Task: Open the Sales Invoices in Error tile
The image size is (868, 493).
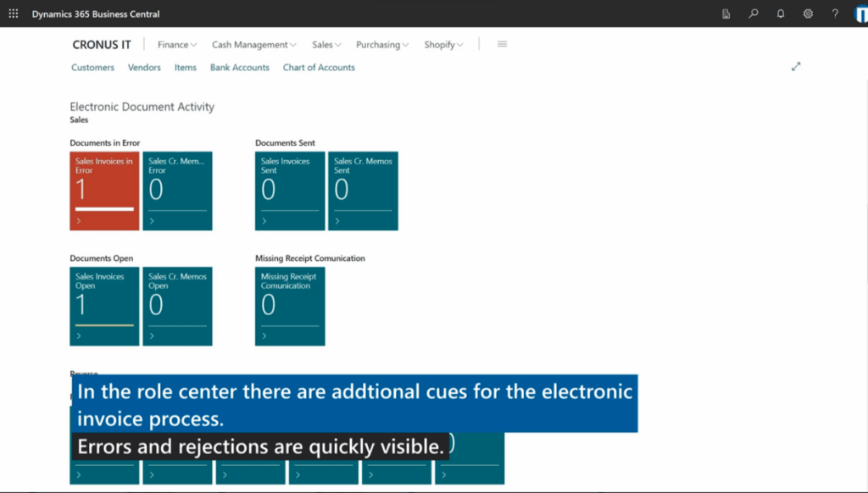Action: point(104,191)
